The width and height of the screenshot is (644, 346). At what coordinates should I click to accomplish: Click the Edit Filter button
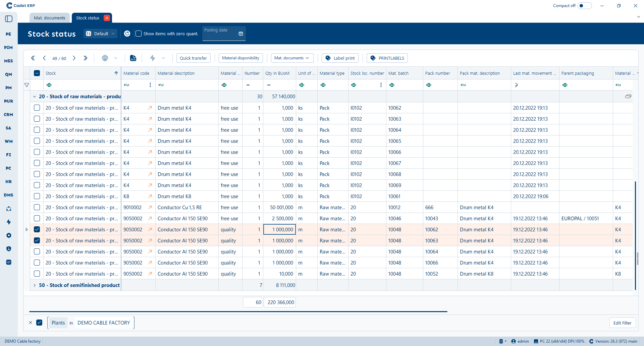pyautogui.click(x=622, y=323)
